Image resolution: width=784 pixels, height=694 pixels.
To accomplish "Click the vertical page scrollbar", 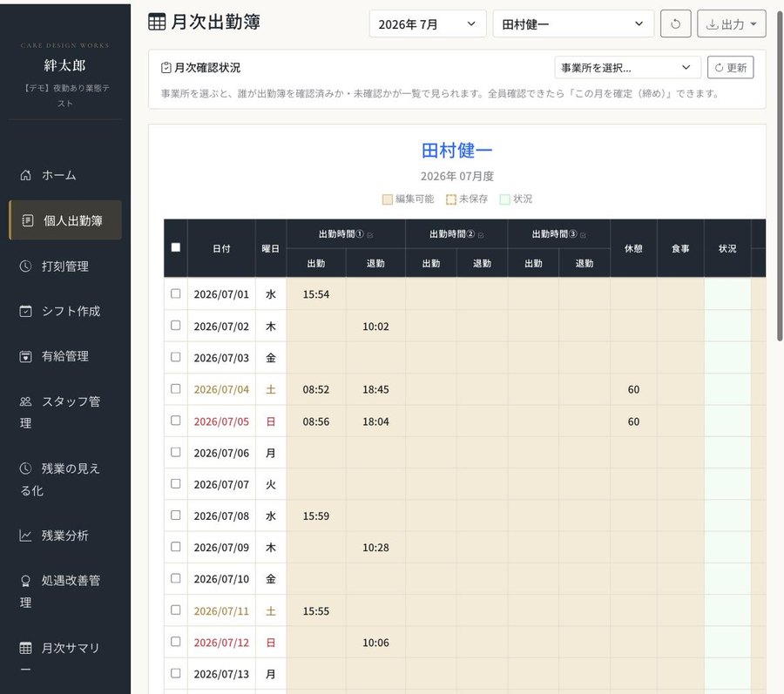I will 780,176.
